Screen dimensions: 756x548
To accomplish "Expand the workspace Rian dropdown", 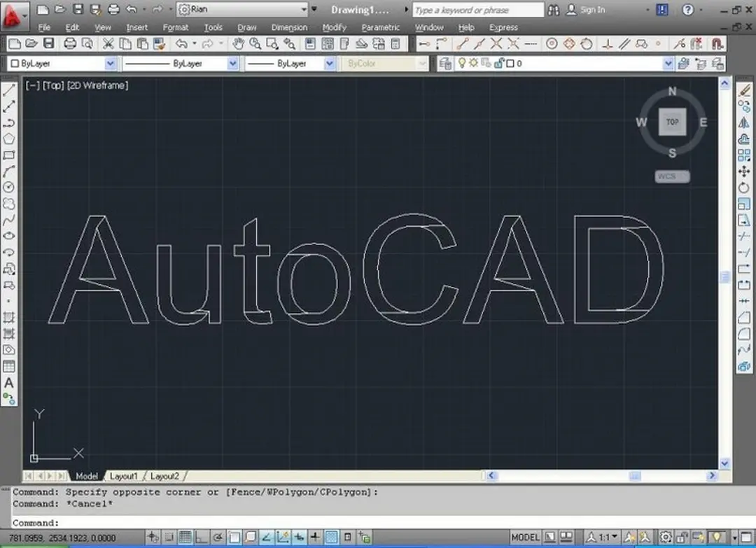I will coord(302,10).
